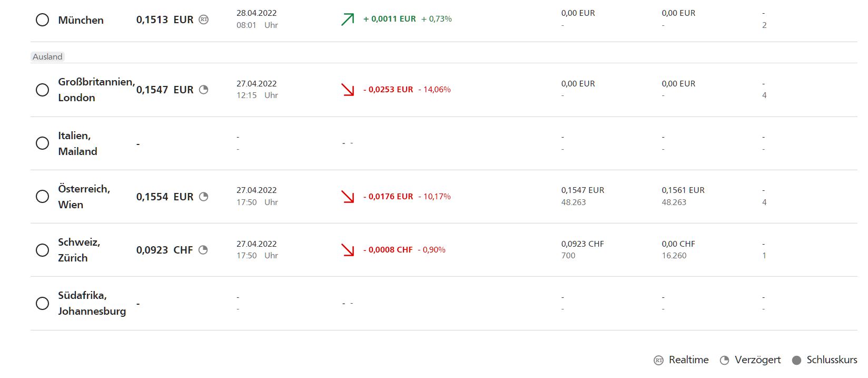Click green up arrow in München row

click(x=348, y=20)
